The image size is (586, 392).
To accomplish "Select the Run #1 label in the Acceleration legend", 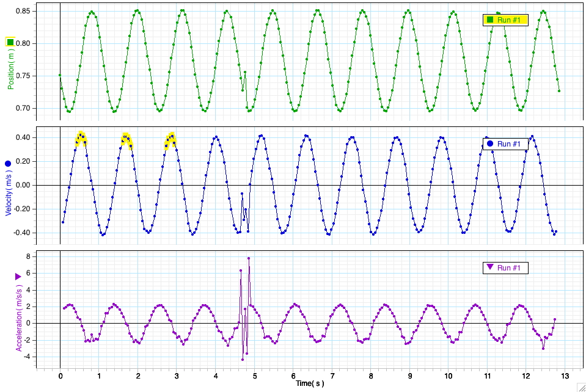I will pos(508,267).
